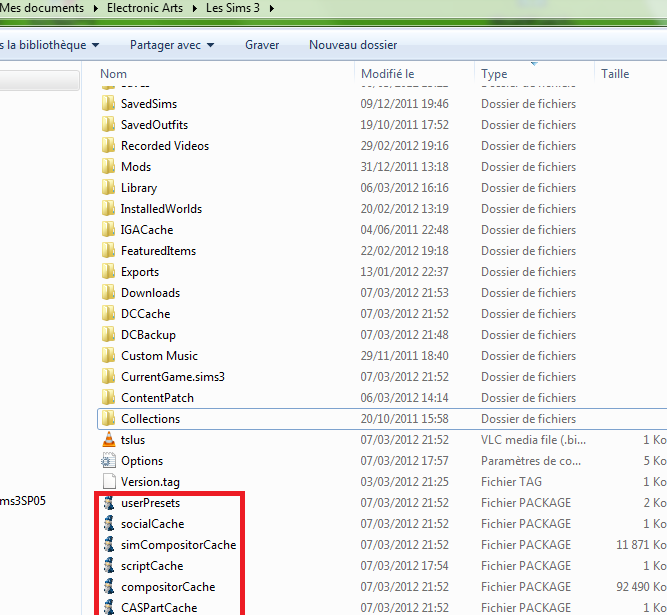Click Les Sims 3 in the address bar
The image size is (667, 615).
[233, 8]
